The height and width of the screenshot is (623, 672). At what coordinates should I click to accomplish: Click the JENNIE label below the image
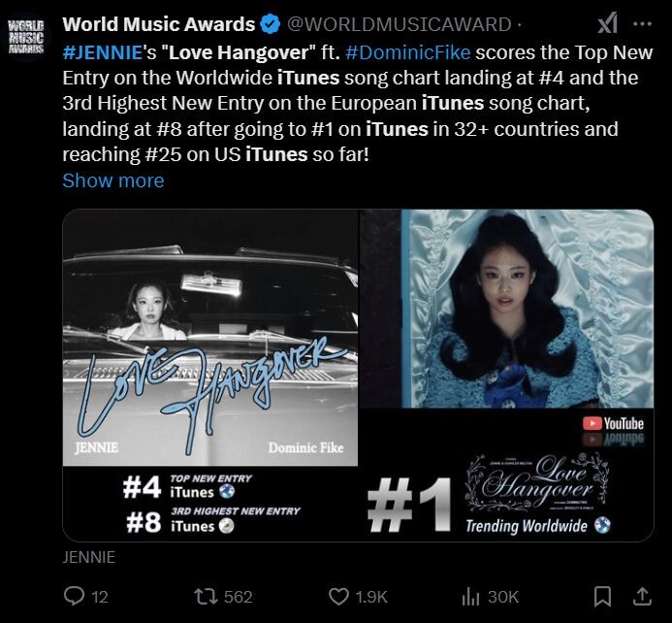point(88,557)
